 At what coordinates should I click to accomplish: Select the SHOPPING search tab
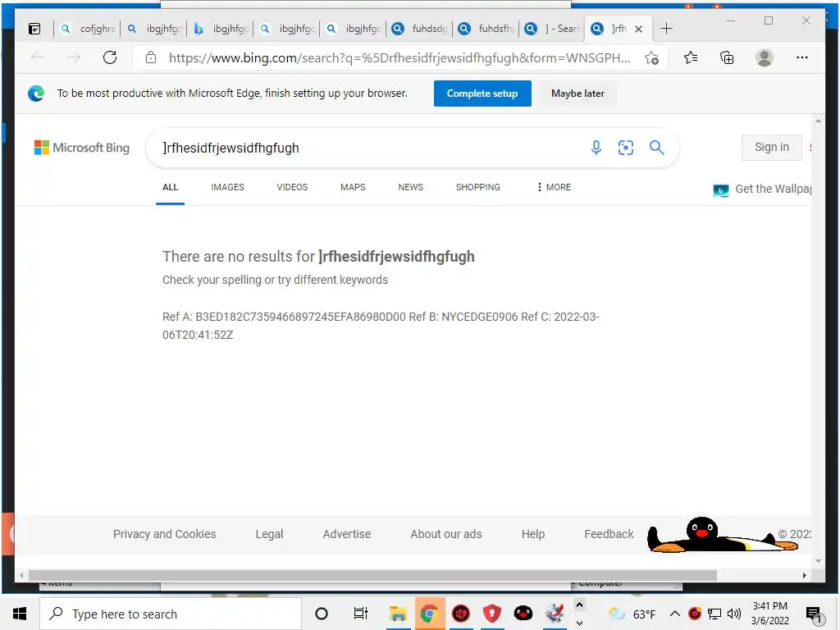[x=478, y=187]
